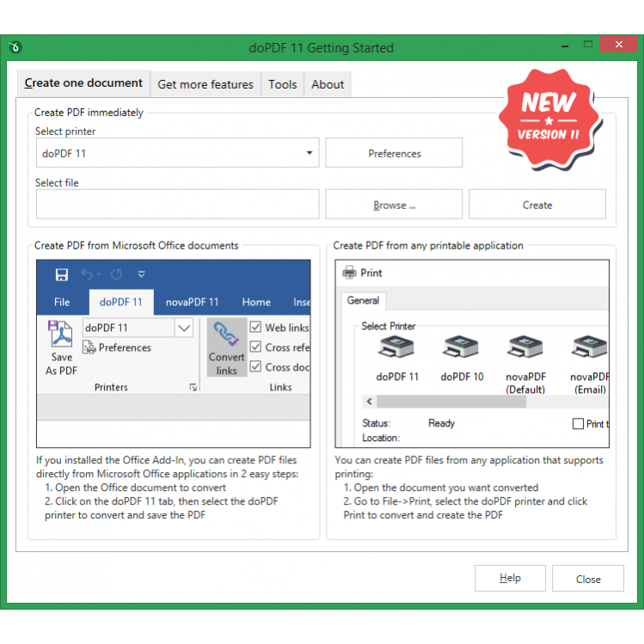Click the General tab in Print dialog
Screen dimensions: 644x644
pyautogui.click(x=363, y=301)
